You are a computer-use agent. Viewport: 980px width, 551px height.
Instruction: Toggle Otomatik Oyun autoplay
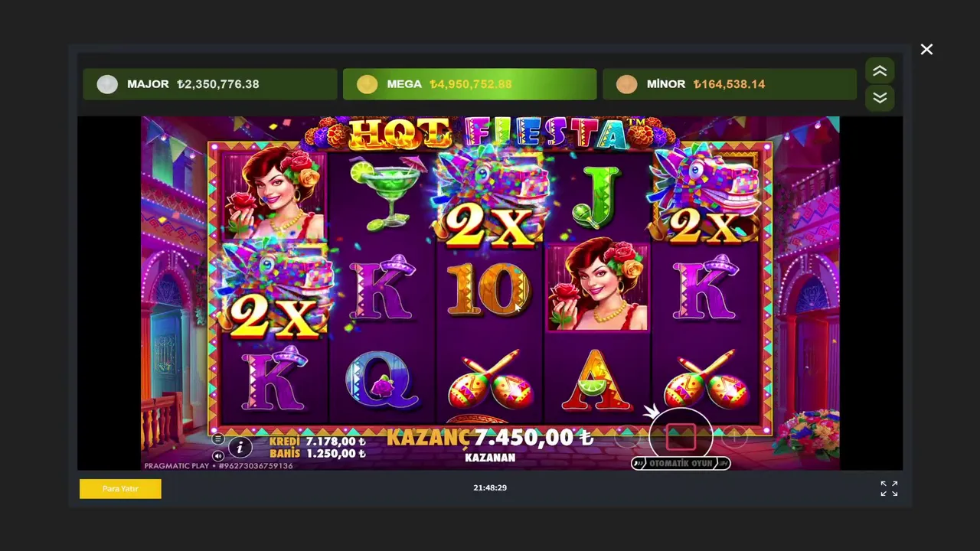[681, 463]
